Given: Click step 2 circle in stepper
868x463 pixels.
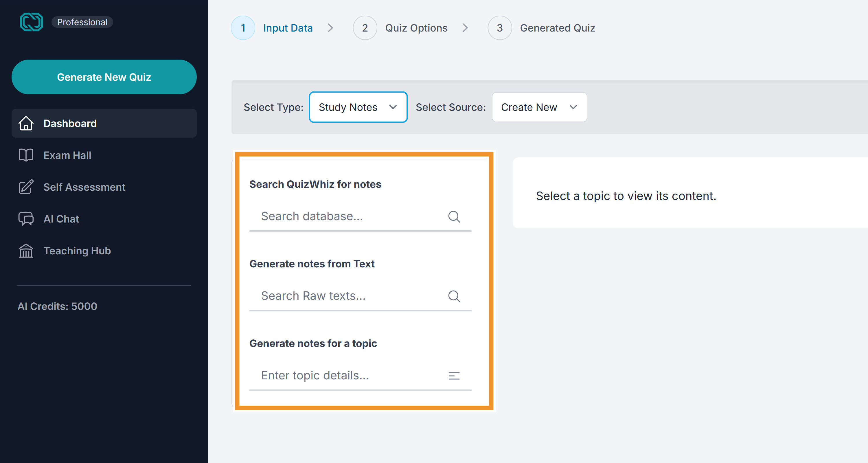Looking at the screenshot, I should click(x=365, y=28).
